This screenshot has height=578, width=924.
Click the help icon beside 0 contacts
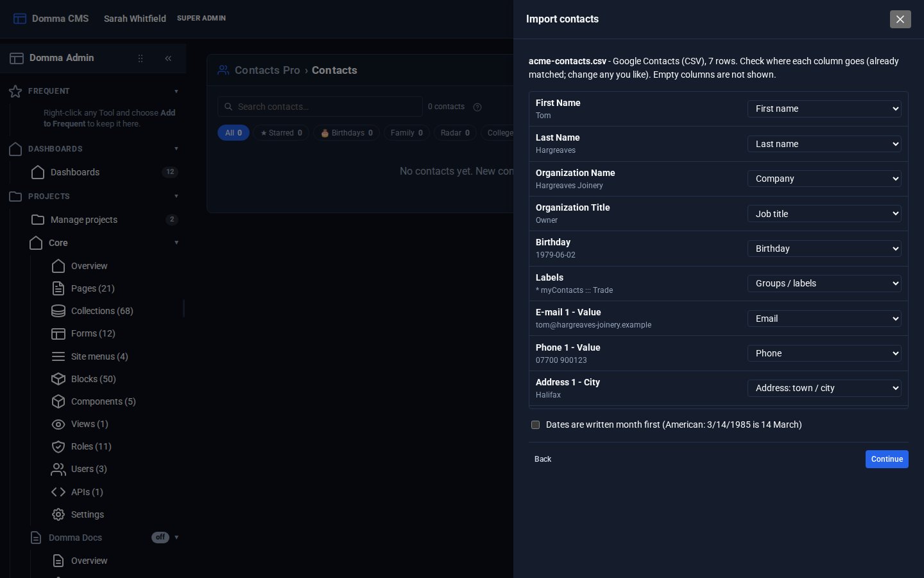point(477,107)
